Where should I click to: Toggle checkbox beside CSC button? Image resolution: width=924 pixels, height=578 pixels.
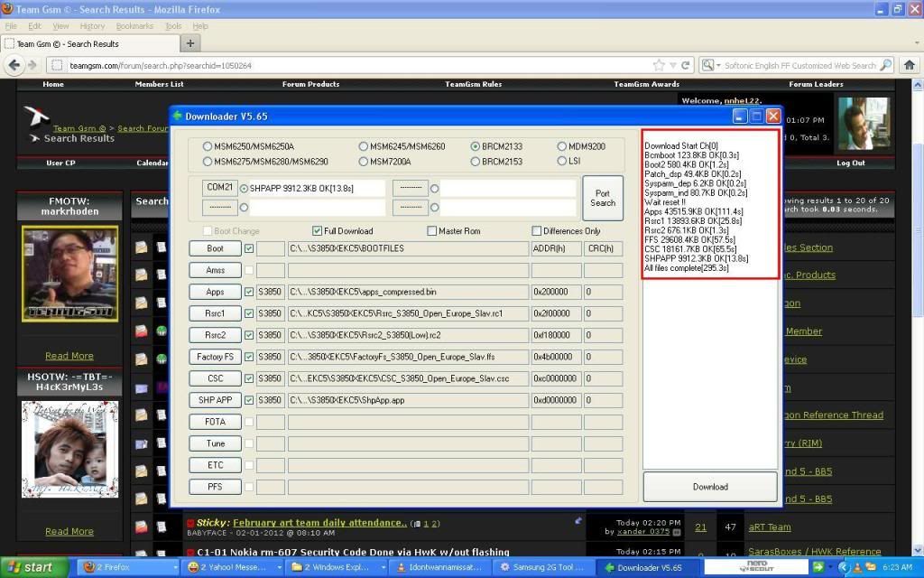click(x=249, y=378)
